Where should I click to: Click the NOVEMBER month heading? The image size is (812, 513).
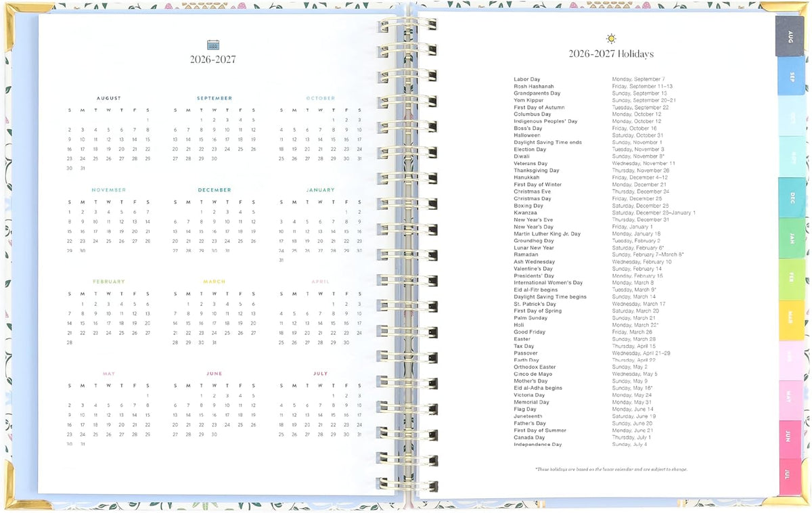pos(108,190)
